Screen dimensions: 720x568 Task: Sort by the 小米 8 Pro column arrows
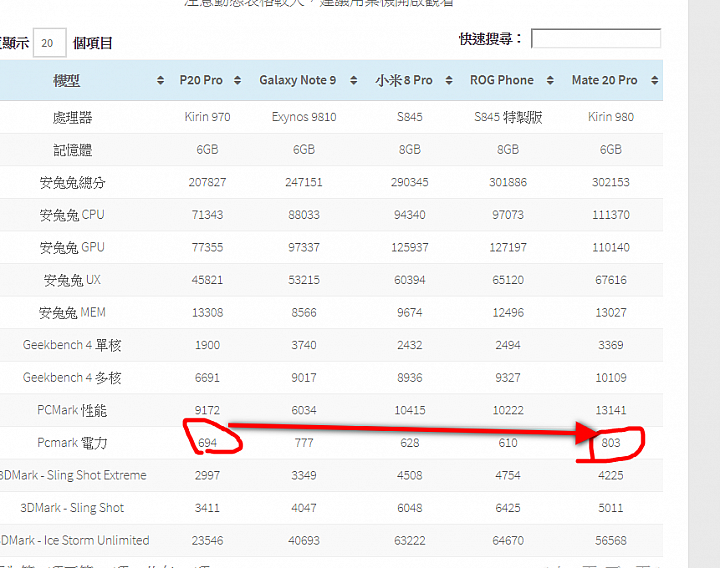(449, 80)
